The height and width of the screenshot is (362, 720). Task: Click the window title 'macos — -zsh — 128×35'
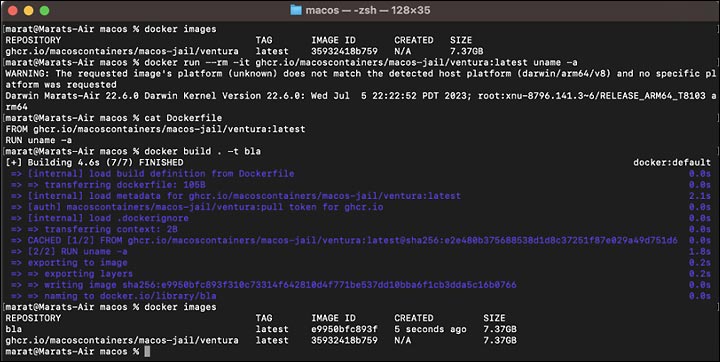click(x=368, y=10)
